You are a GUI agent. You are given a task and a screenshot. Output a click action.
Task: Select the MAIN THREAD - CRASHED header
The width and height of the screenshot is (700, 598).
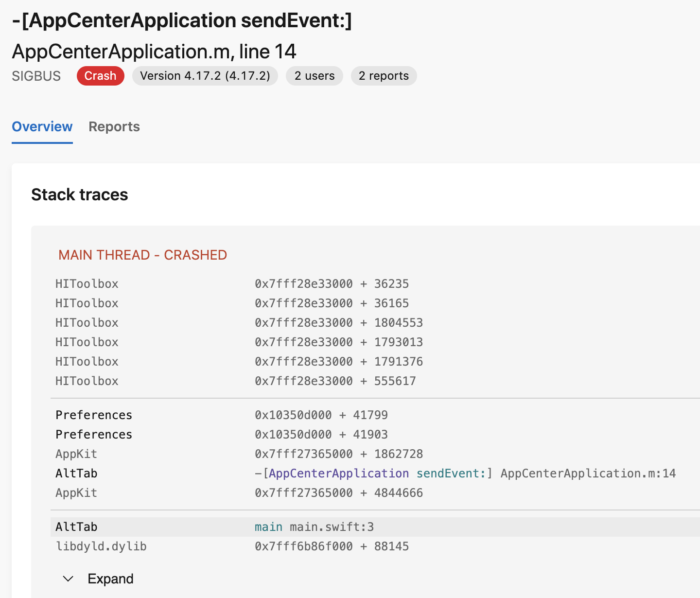click(x=143, y=254)
